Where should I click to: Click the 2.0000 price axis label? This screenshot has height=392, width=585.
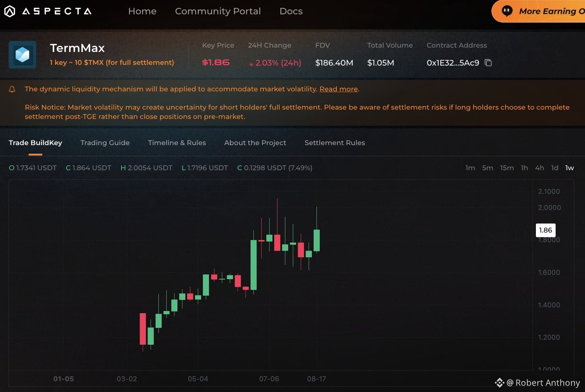[550, 207]
